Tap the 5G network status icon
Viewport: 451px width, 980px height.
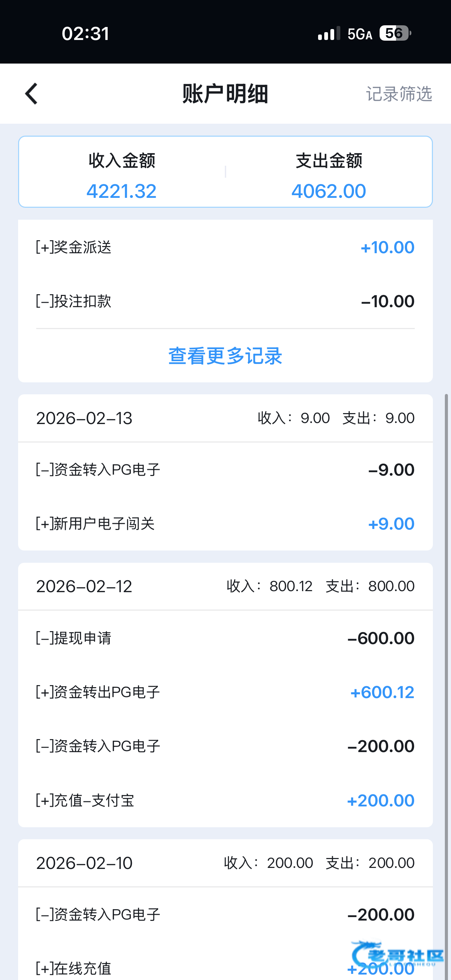(x=359, y=34)
